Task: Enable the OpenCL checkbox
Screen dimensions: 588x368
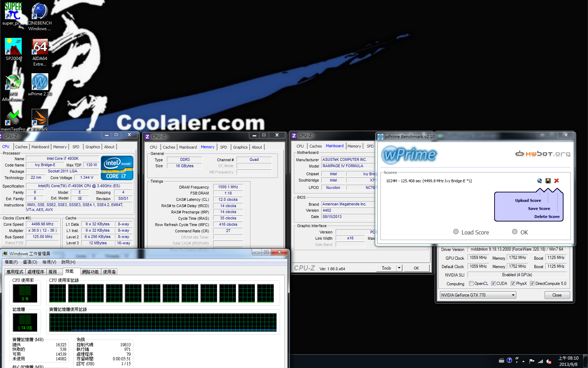Action: [x=471, y=283]
